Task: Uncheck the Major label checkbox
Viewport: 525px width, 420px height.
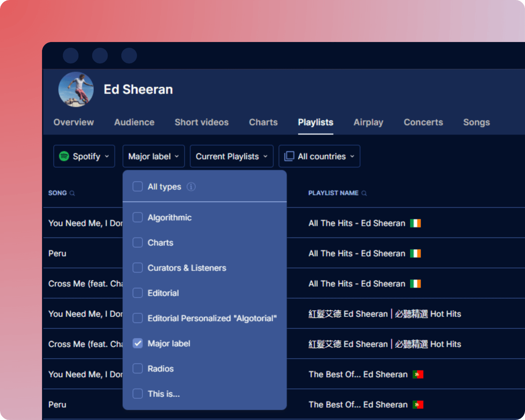Action: pyautogui.click(x=138, y=343)
